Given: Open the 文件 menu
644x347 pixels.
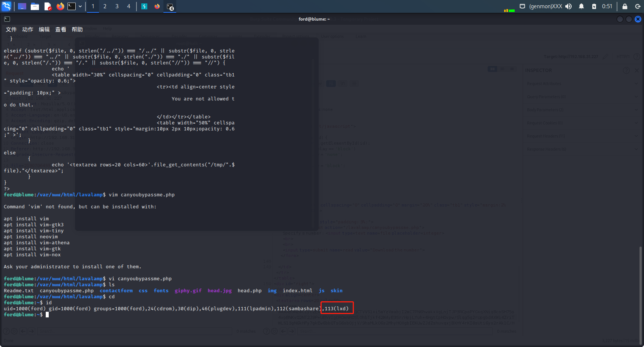Looking at the screenshot, I should click(x=11, y=29).
